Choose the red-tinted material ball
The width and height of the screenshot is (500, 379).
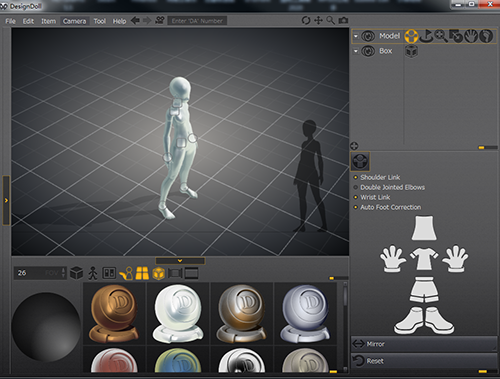pos(114,360)
